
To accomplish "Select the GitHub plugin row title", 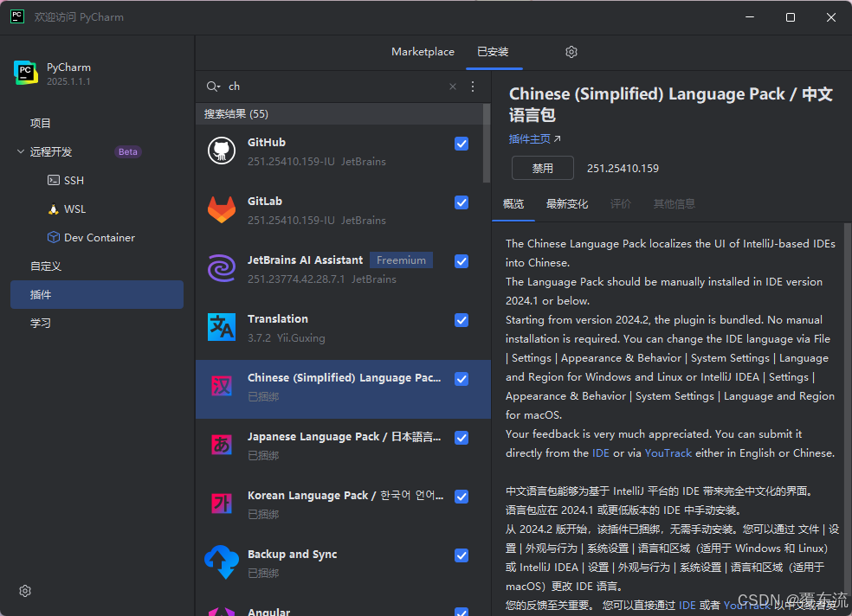I will pyautogui.click(x=267, y=142).
